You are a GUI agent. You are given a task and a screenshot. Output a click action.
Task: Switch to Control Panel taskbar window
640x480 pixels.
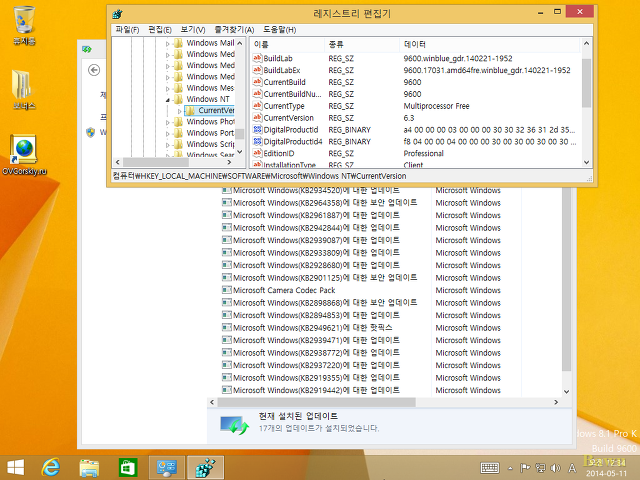167,467
